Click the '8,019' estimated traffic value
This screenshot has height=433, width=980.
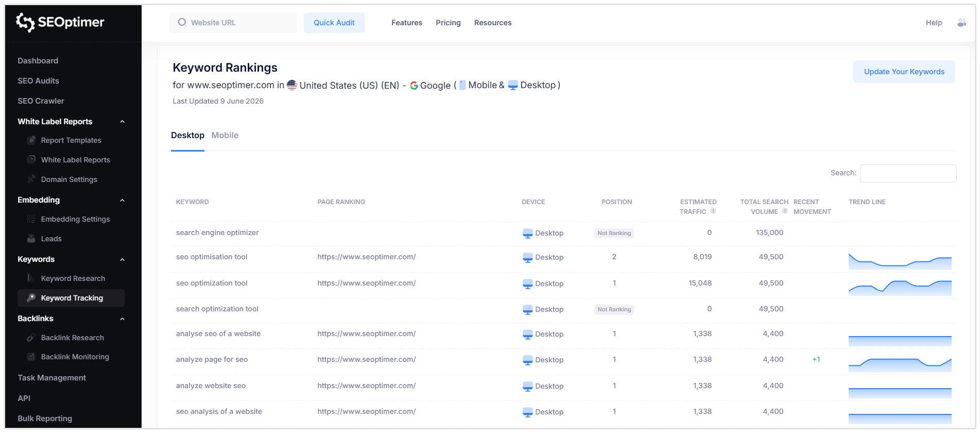(x=702, y=257)
